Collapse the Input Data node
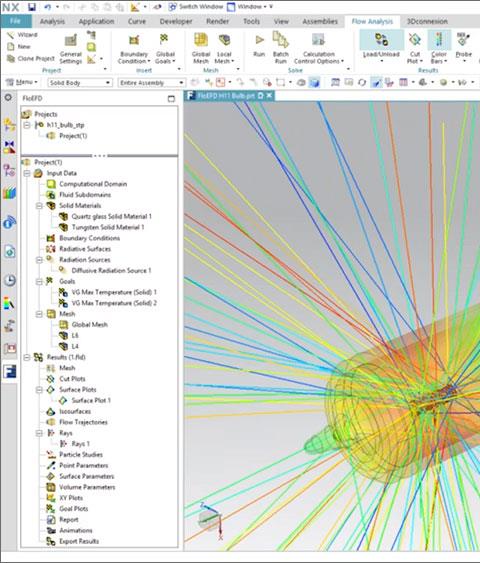The width and height of the screenshot is (480, 563). (27, 173)
